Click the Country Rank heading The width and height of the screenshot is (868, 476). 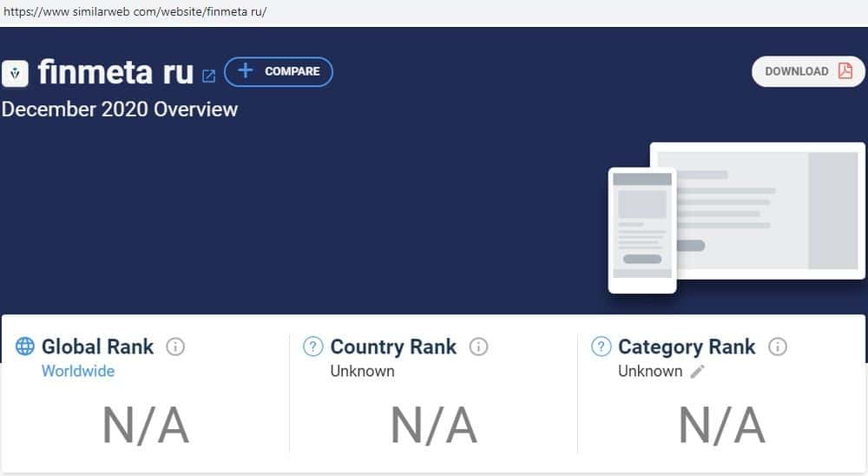click(393, 347)
